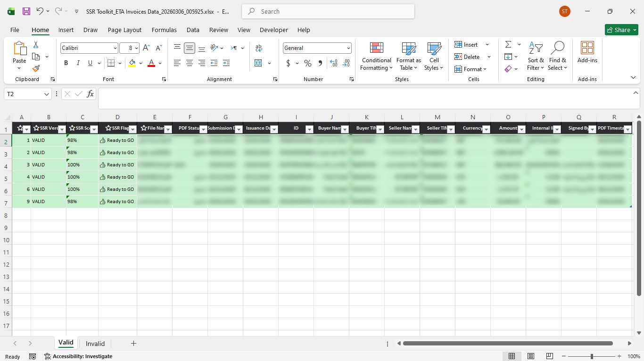Apply Percent Style format
This screenshot has width=644, height=361.
coord(308,63)
